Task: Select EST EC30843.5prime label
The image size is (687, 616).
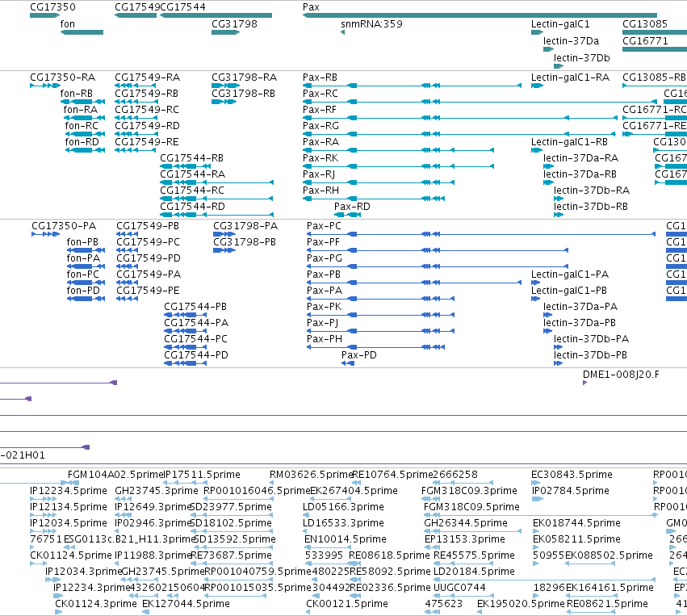Action: pyautogui.click(x=572, y=475)
